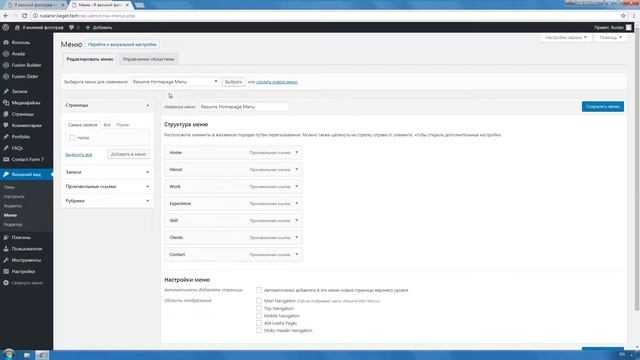Expand the Contact menu item arrow
The width and height of the screenshot is (640, 360).
[x=297, y=254]
